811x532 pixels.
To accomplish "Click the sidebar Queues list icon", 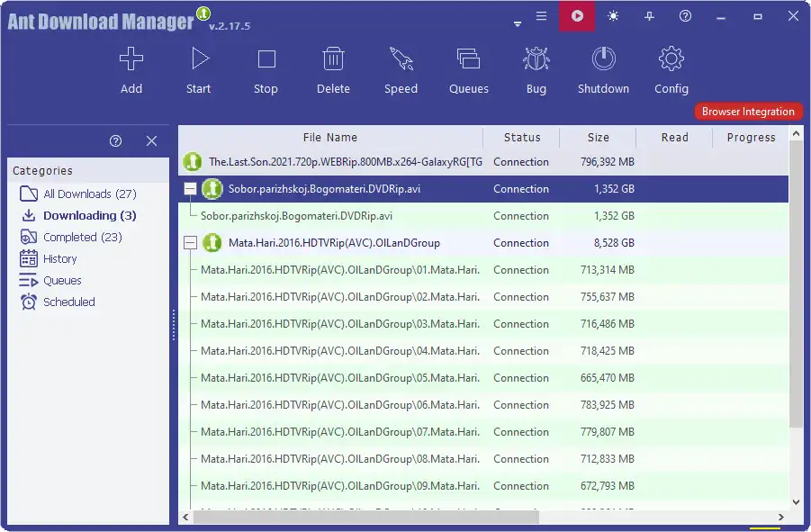I will point(29,280).
